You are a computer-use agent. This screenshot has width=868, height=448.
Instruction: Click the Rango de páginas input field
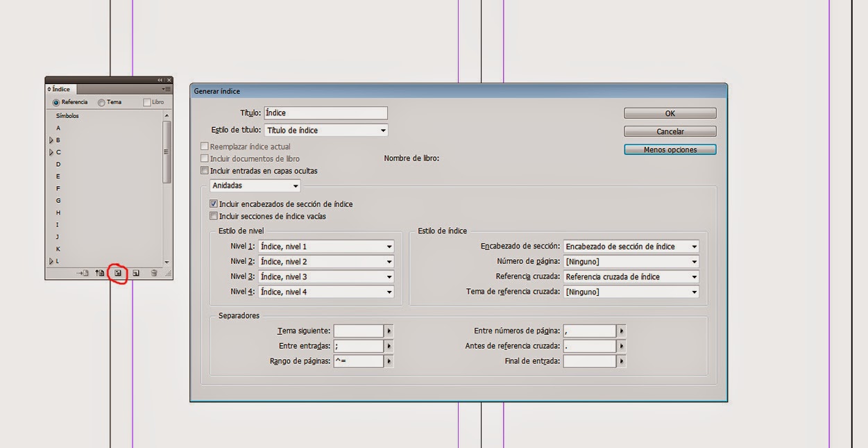359,361
